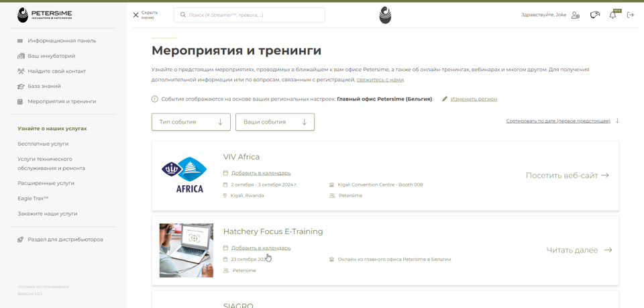Go to Ваш инкубаторий menu item

point(51,56)
